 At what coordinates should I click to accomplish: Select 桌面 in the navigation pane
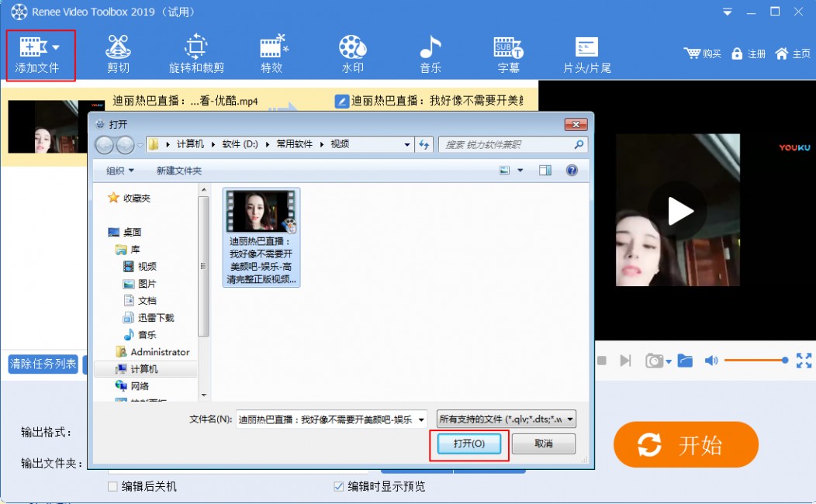(x=125, y=232)
